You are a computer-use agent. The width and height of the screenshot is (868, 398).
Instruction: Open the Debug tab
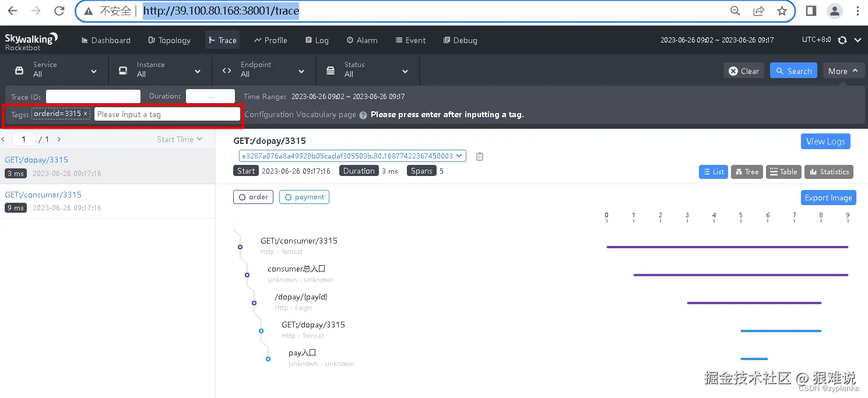click(x=461, y=40)
